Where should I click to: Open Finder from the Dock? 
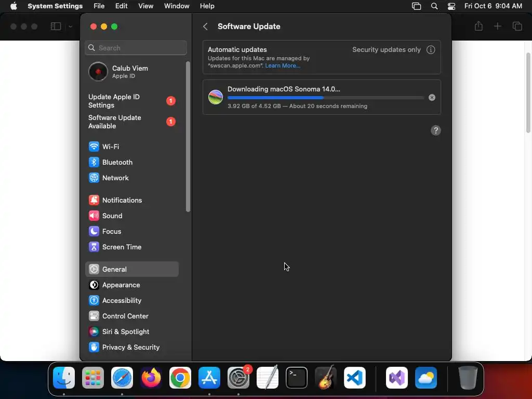point(64,378)
